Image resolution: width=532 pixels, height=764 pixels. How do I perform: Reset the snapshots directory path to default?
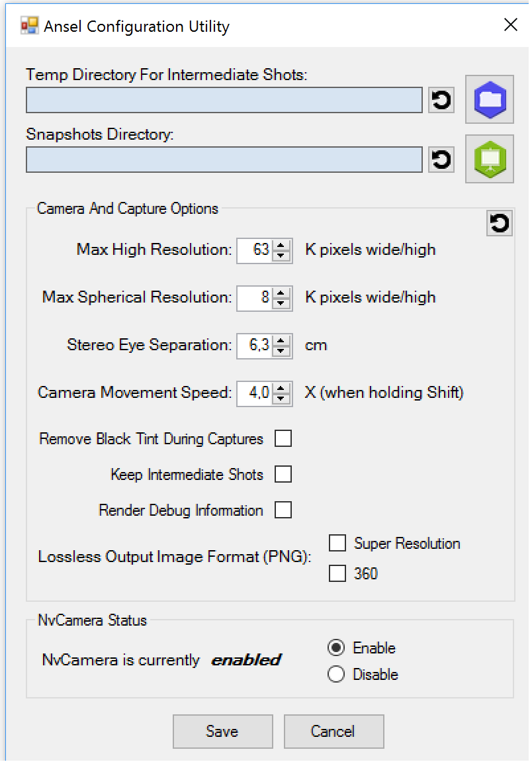point(441,160)
